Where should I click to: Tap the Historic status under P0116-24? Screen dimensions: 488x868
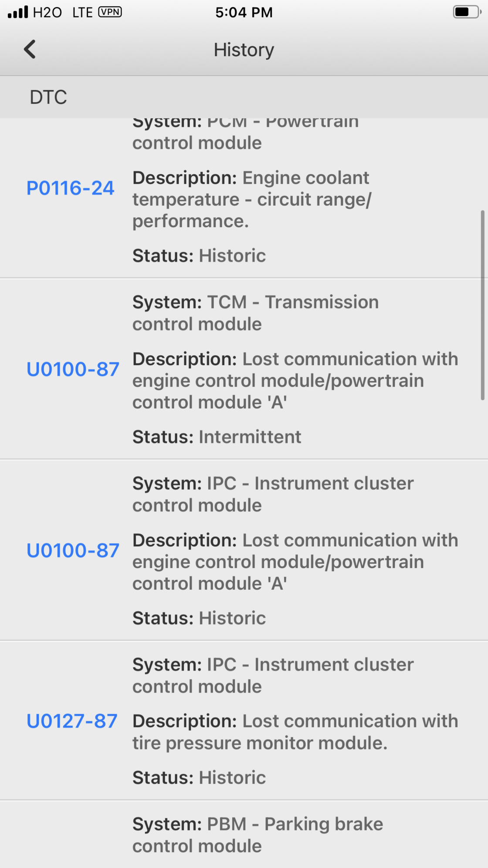[232, 256]
